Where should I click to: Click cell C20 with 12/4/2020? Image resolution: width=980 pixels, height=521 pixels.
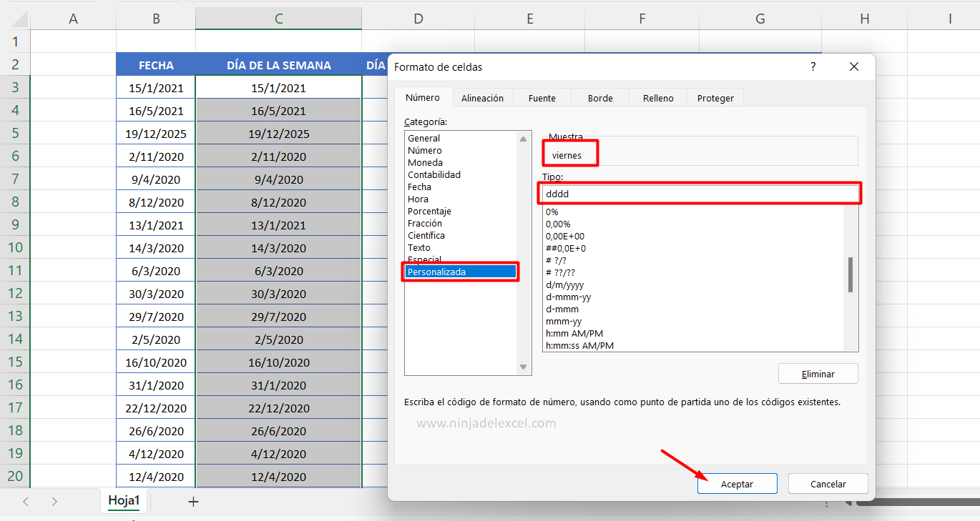[x=279, y=477]
